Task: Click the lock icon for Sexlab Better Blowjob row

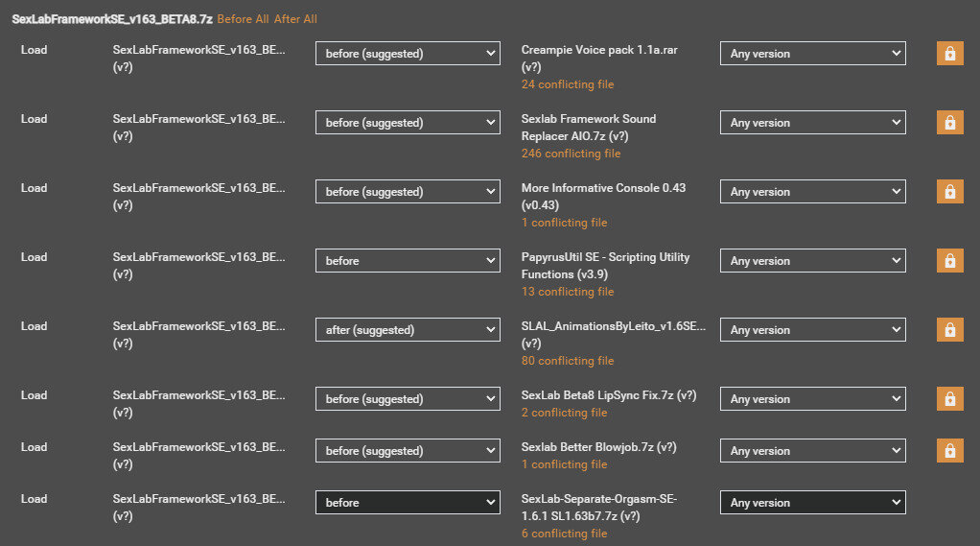Action: tap(949, 451)
